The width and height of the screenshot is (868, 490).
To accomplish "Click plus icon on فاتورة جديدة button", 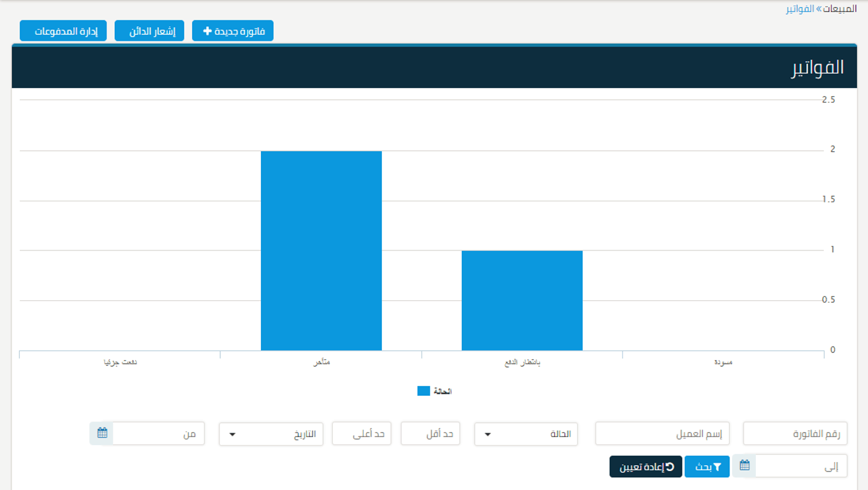I will click(x=207, y=31).
